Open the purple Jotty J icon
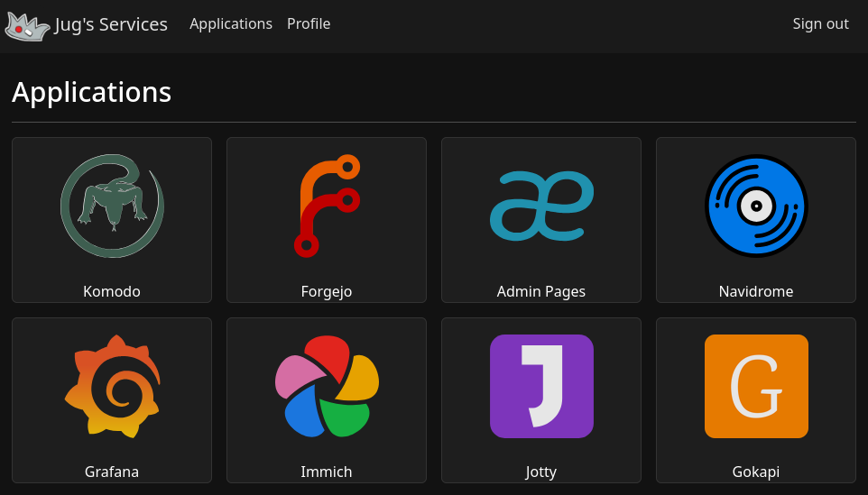The width and height of the screenshot is (868, 495). 541,386
